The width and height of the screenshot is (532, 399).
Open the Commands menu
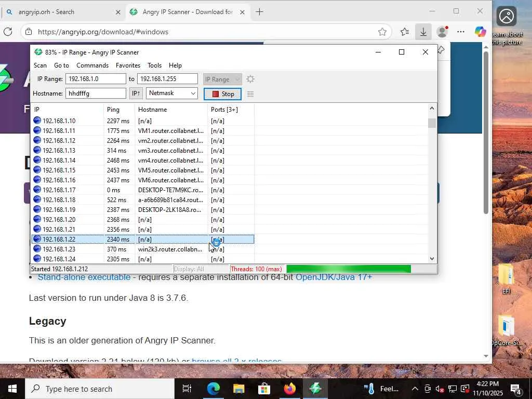(92, 65)
